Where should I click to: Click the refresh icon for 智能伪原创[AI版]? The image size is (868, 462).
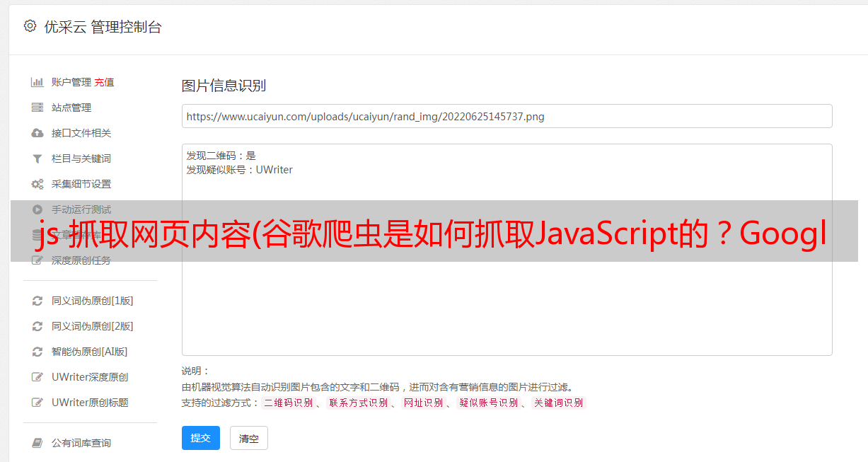click(37, 352)
